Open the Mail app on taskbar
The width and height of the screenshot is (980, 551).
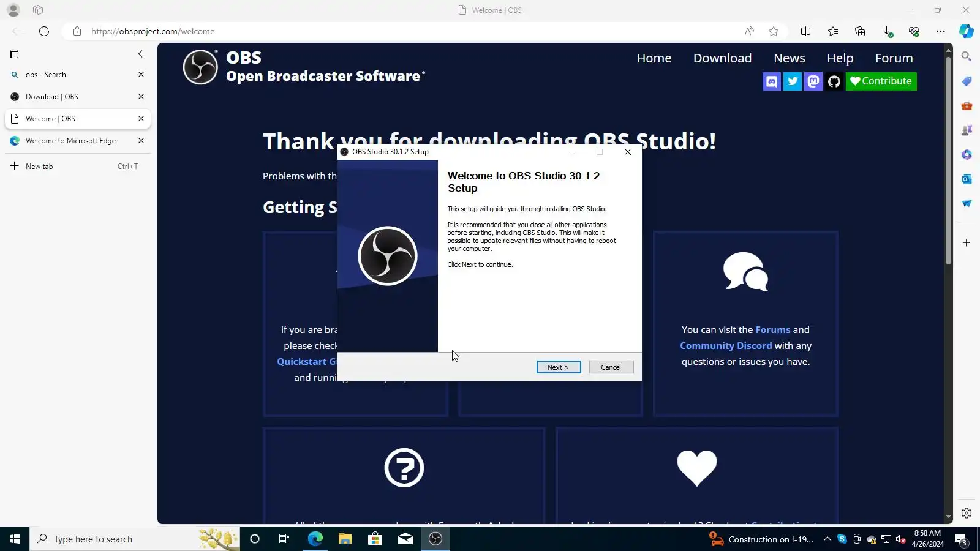pyautogui.click(x=405, y=539)
